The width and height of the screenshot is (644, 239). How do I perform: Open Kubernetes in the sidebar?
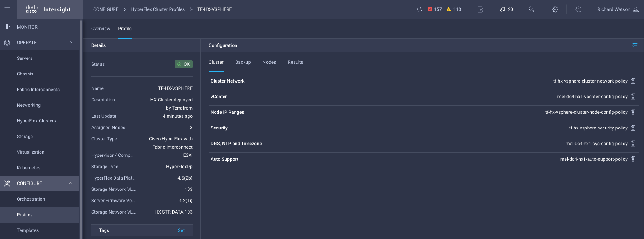pos(39,168)
